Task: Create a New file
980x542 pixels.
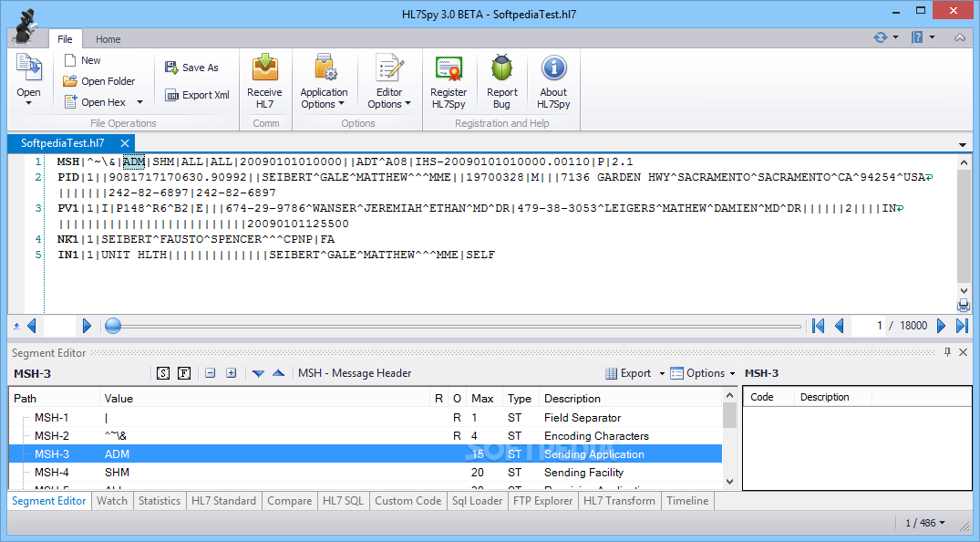Action: (82, 60)
